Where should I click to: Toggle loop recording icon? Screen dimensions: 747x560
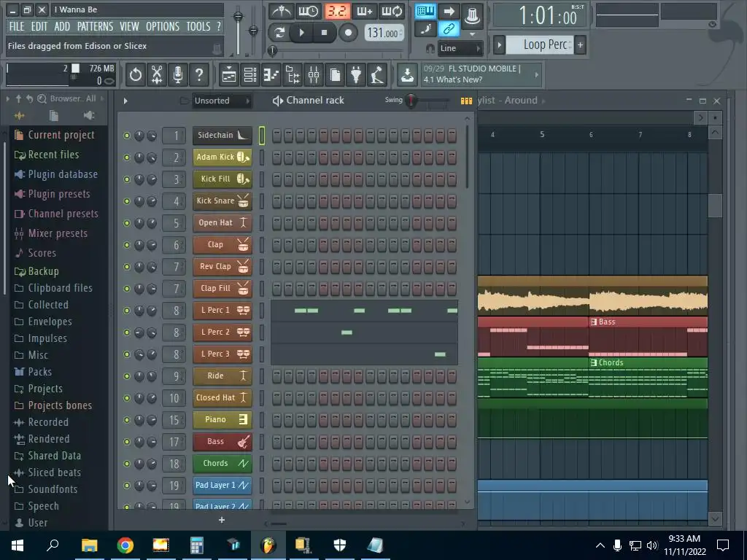click(392, 11)
